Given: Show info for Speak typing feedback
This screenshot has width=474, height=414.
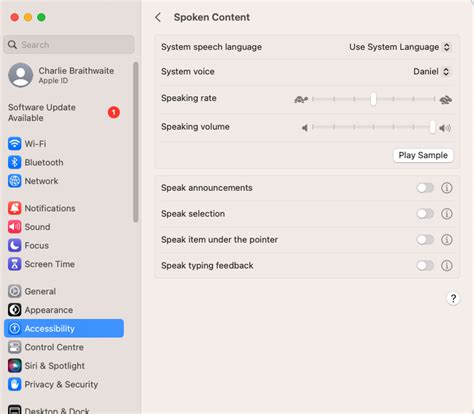Looking at the screenshot, I should point(447,266).
